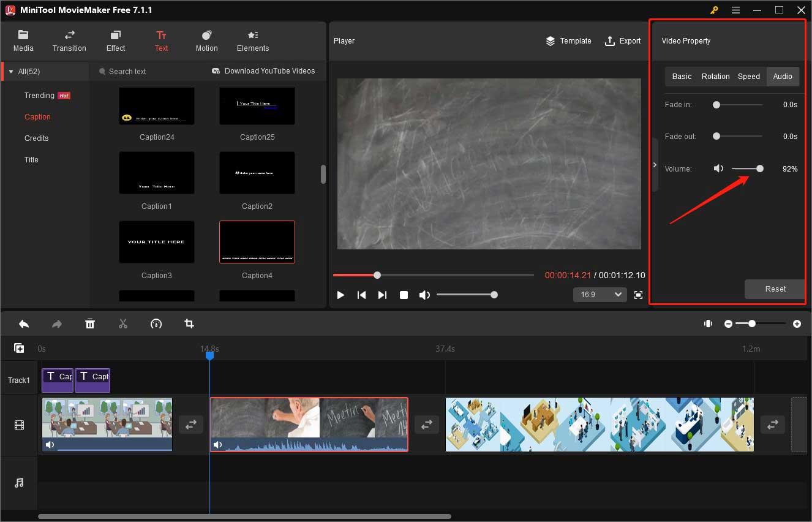
Task: Select the Trending category in the text sidebar
Action: pos(39,95)
